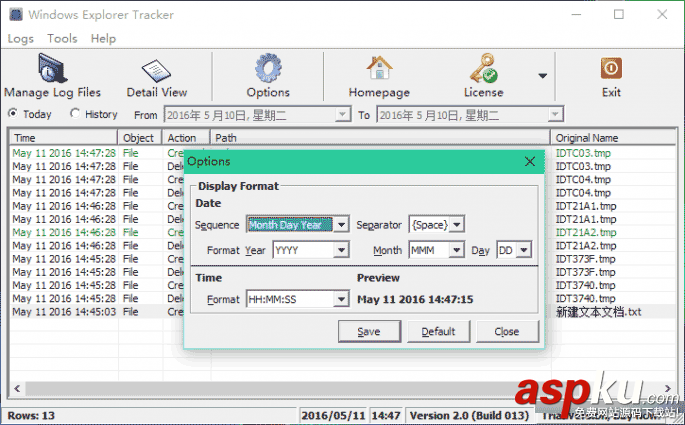The image size is (685, 425).
Task: Sort by Path column header
Action: pyautogui.click(x=380, y=138)
